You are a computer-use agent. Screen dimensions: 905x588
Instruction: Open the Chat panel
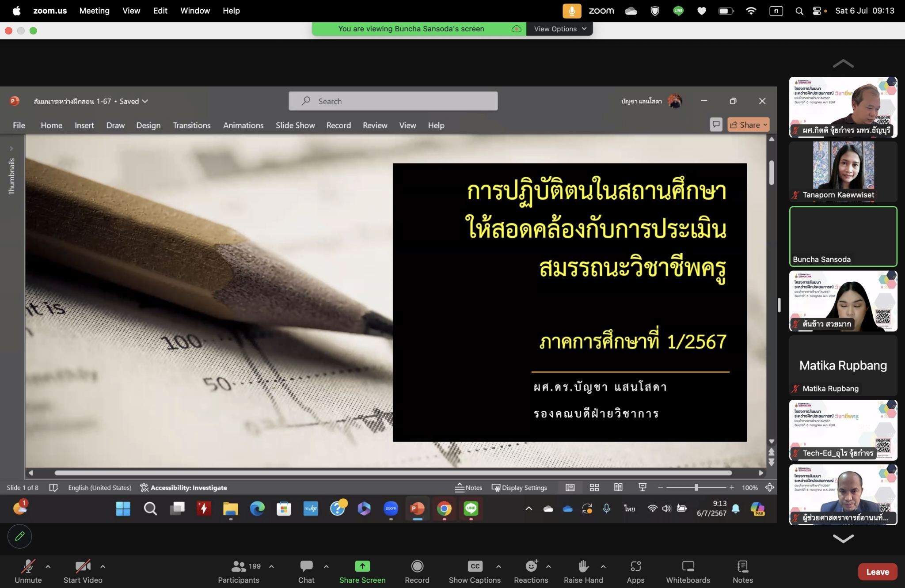pos(306,572)
